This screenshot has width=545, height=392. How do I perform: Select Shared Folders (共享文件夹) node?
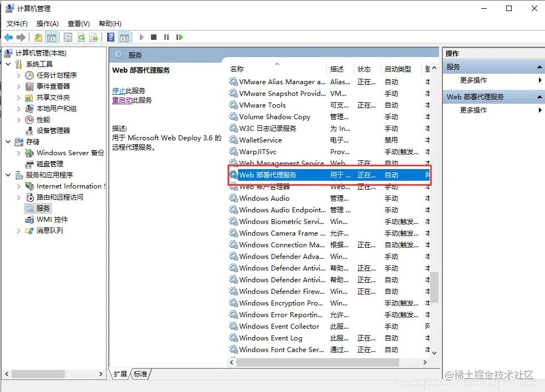coord(53,97)
